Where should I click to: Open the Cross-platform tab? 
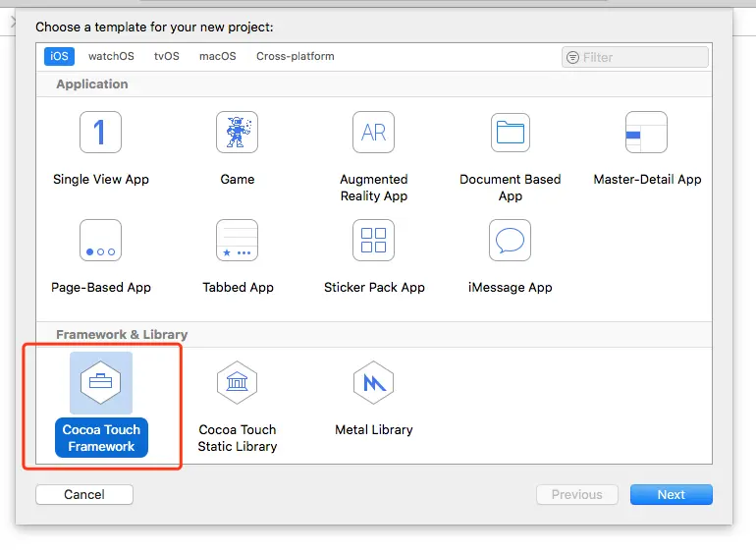296,56
